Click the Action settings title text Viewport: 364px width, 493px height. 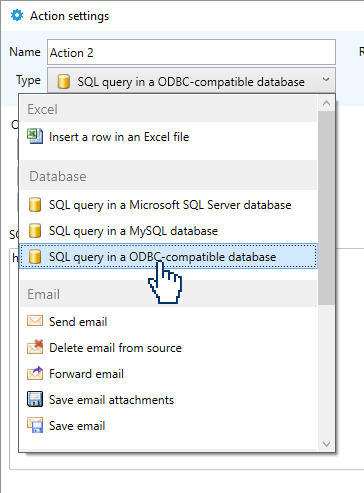[70, 16]
